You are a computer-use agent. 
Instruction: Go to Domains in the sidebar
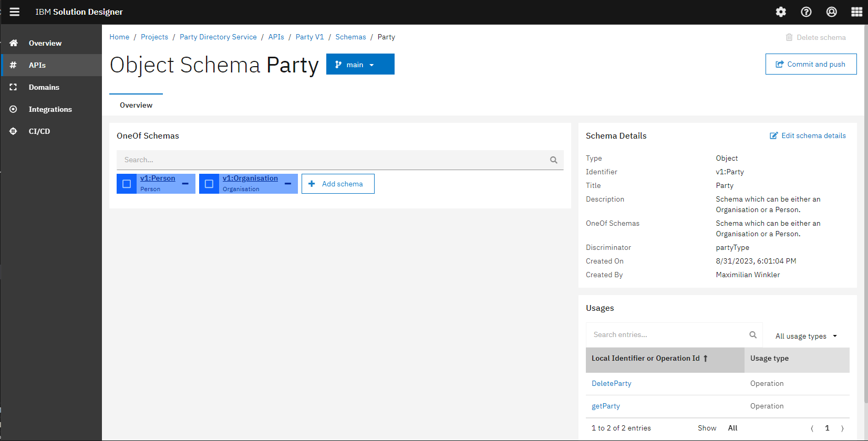(44, 87)
